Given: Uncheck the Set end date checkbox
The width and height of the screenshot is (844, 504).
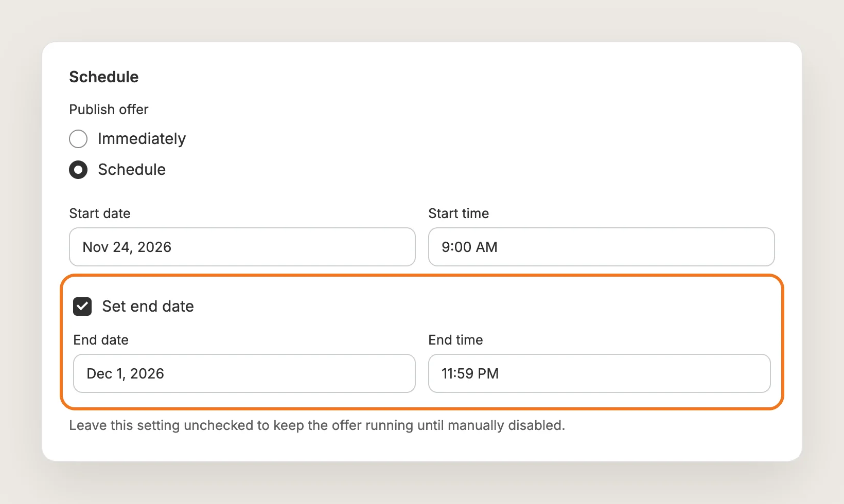Looking at the screenshot, I should click(x=82, y=307).
